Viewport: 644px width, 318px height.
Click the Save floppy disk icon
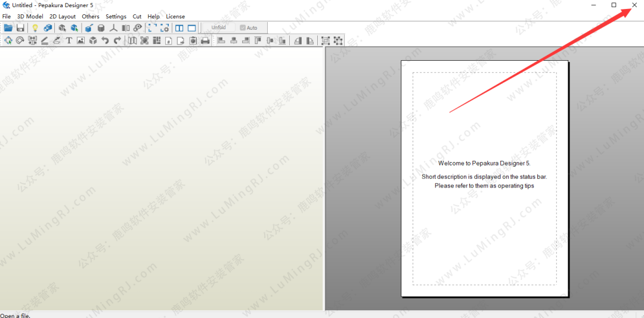click(20, 28)
